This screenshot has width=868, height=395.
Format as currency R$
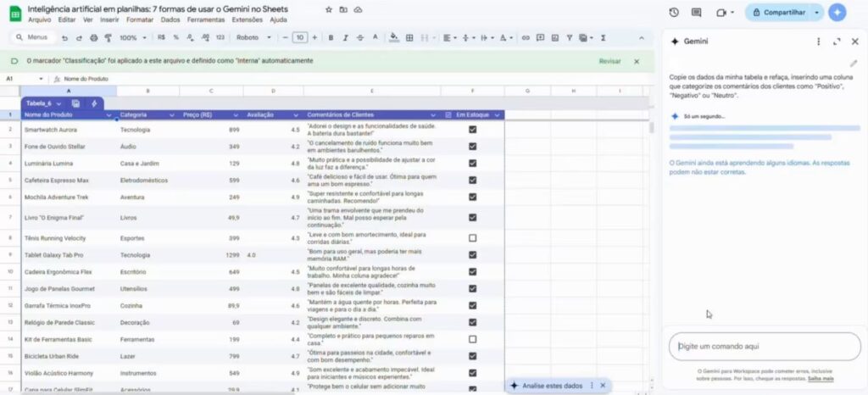click(161, 37)
